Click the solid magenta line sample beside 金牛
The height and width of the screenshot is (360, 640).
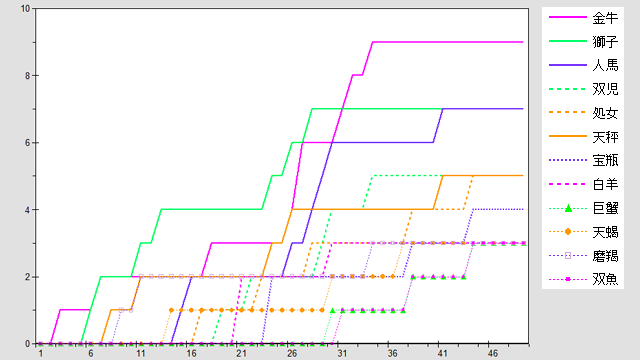[568, 17]
